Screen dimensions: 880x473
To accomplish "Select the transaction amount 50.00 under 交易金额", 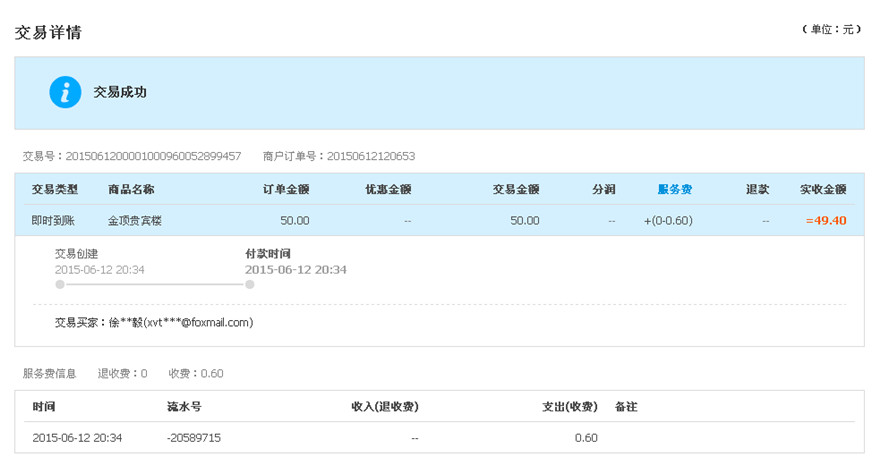I will pyautogui.click(x=525, y=221).
